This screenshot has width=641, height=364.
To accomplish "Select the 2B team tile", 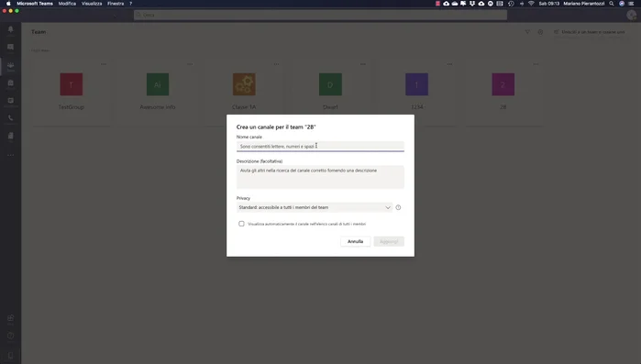I will 503,93.
